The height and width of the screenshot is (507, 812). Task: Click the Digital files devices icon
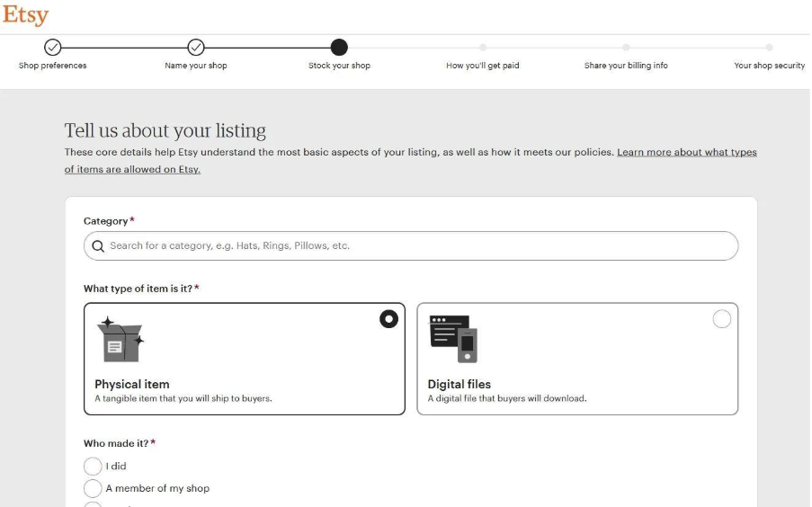(453, 339)
